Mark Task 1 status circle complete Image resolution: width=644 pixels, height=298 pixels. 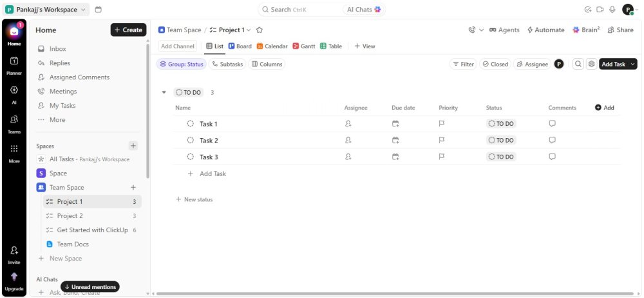[190, 123]
